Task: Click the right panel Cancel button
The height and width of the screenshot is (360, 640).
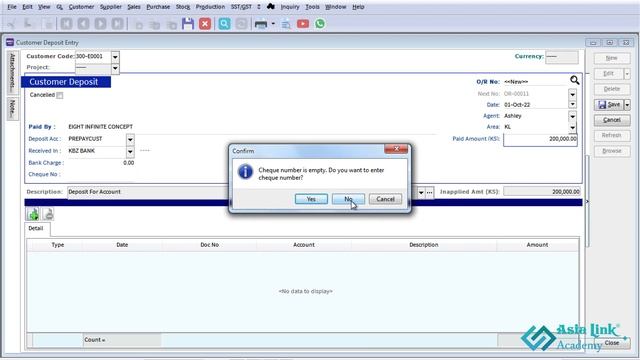Action: coord(612,120)
